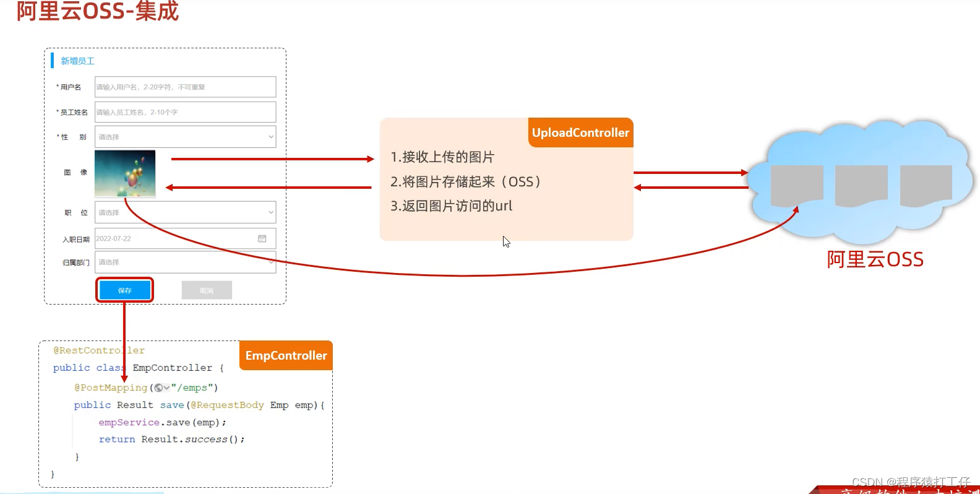The height and width of the screenshot is (494, 980).
Task: Click the orange EmpController label
Action: click(286, 355)
